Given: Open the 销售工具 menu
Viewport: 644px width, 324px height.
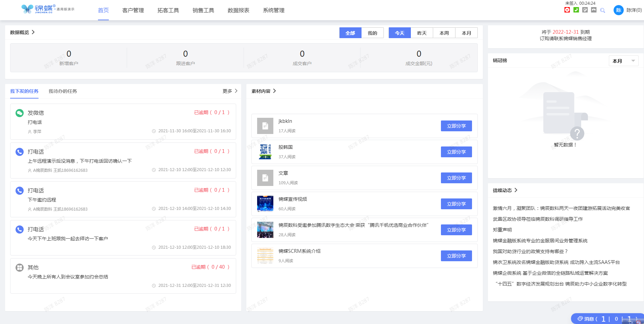Looking at the screenshot, I should (203, 10).
